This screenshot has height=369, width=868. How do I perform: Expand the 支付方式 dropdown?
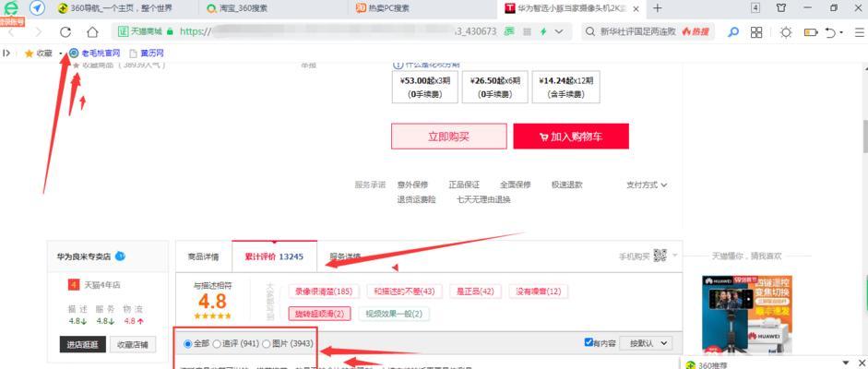pyautogui.click(x=647, y=184)
